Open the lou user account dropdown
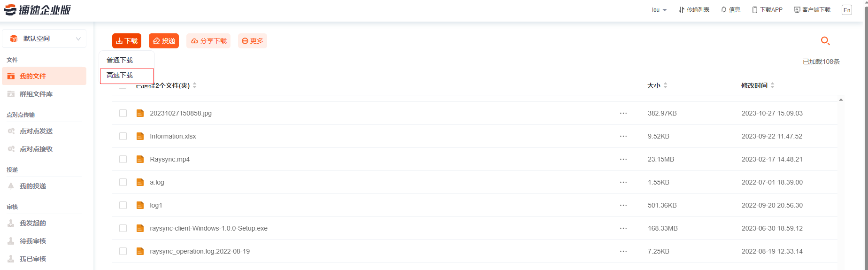Screen dimensions: 868x270 (659, 10)
